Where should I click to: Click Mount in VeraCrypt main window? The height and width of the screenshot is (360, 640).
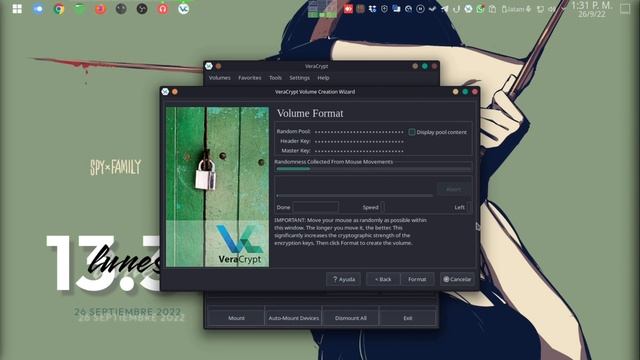[236, 318]
